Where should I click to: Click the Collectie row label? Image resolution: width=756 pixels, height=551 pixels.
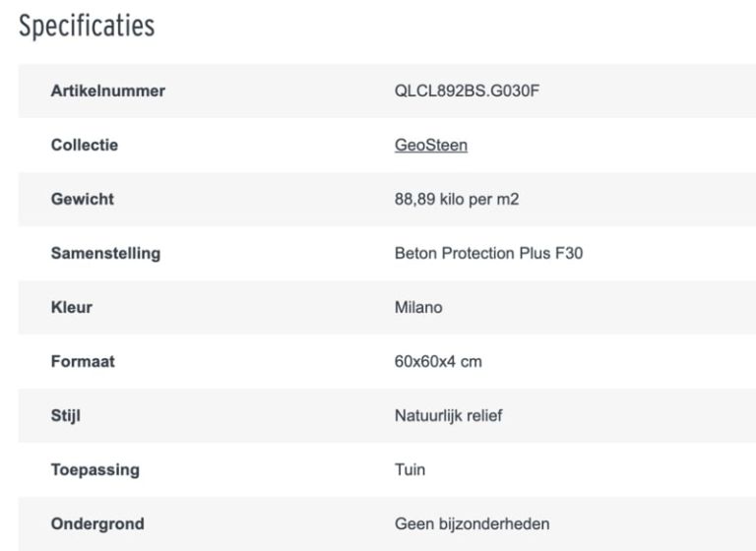(x=84, y=146)
